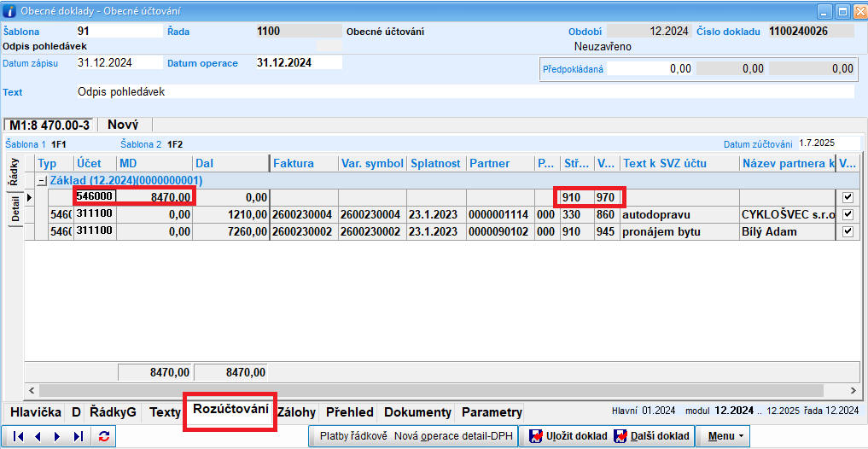The width and height of the screenshot is (868, 449).
Task: Click Další doklad button
Action: [651, 436]
